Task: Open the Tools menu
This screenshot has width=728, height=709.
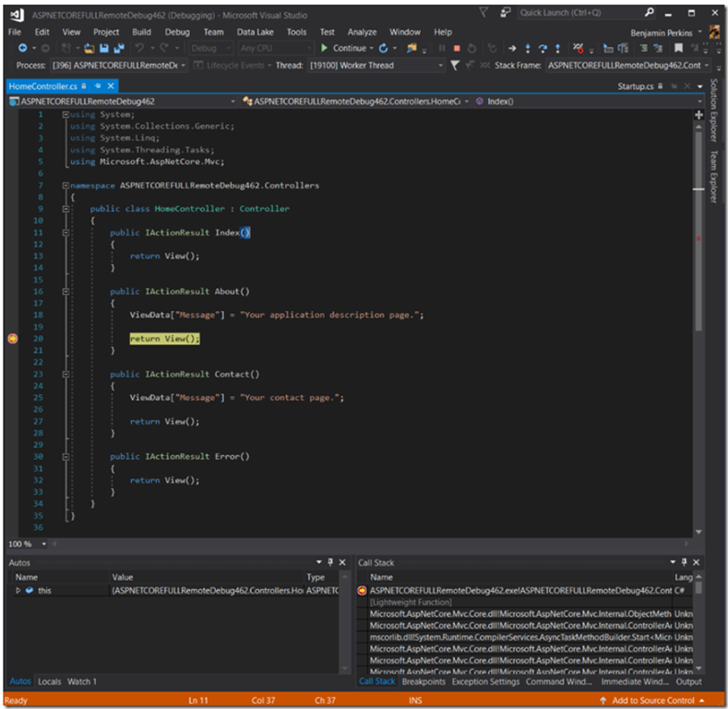Action: 296,32
